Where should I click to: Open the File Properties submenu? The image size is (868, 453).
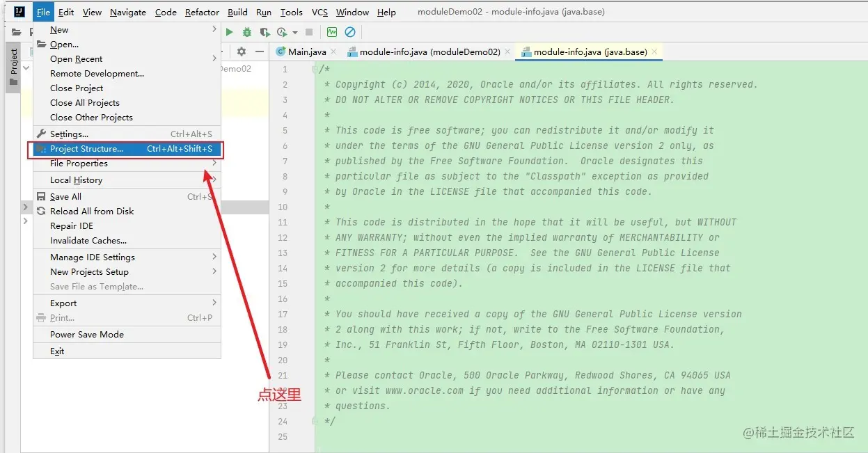click(x=127, y=164)
